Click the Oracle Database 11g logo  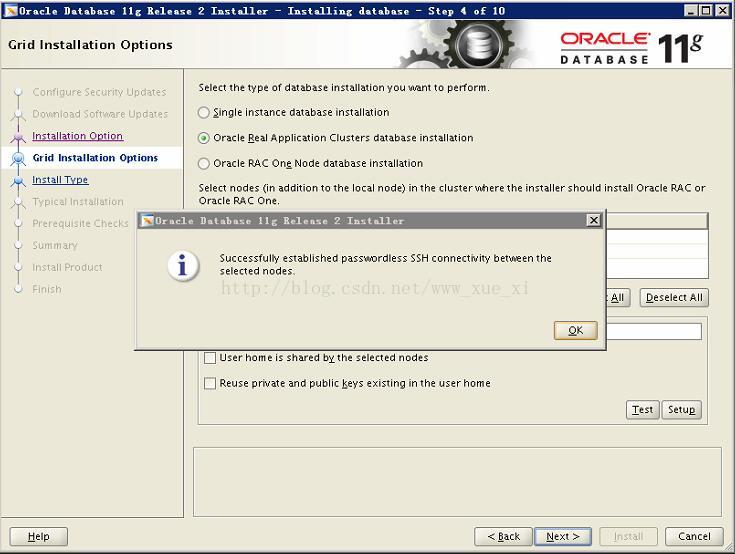[631, 48]
